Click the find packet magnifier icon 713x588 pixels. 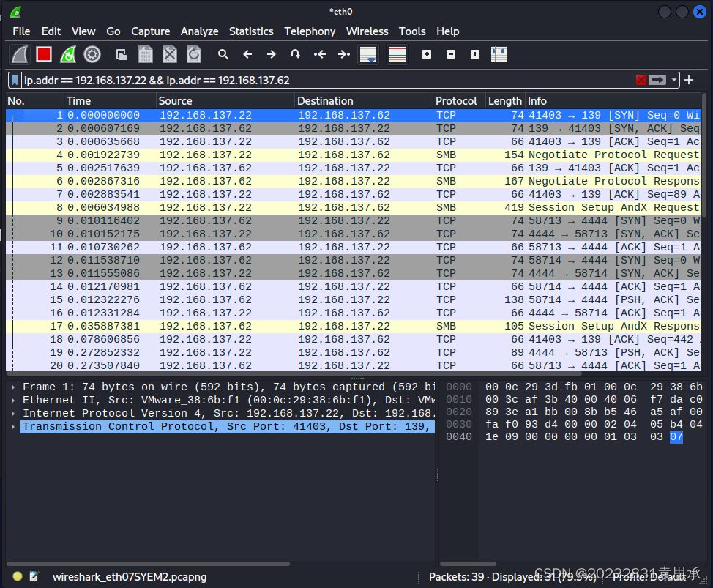tap(223, 54)
